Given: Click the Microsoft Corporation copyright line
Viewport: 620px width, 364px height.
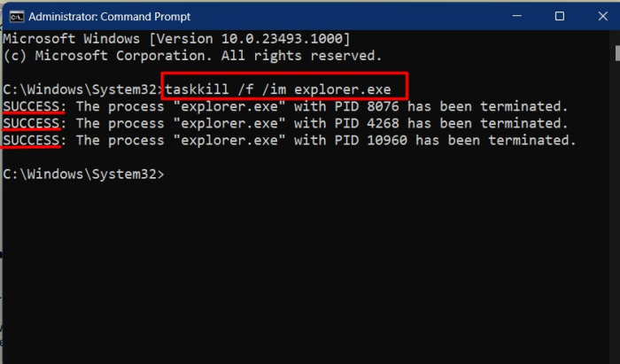Looking at the screenshot, I should [x=192, y=56].
